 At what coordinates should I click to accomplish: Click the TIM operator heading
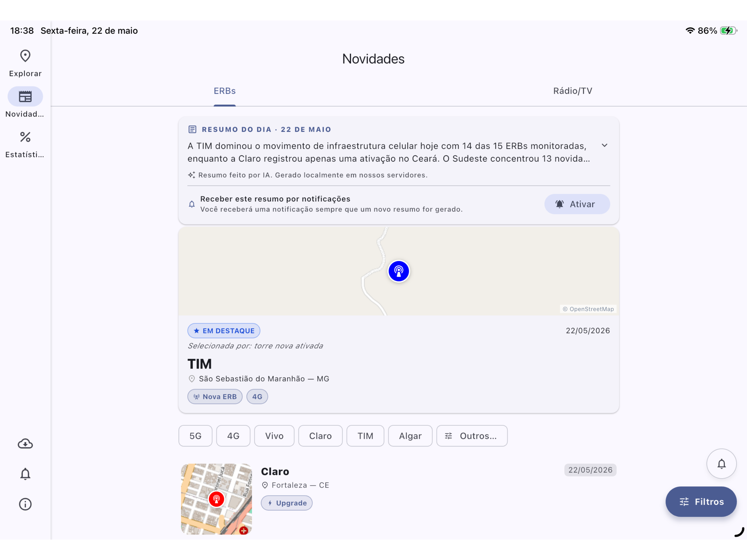coord(200,364)
